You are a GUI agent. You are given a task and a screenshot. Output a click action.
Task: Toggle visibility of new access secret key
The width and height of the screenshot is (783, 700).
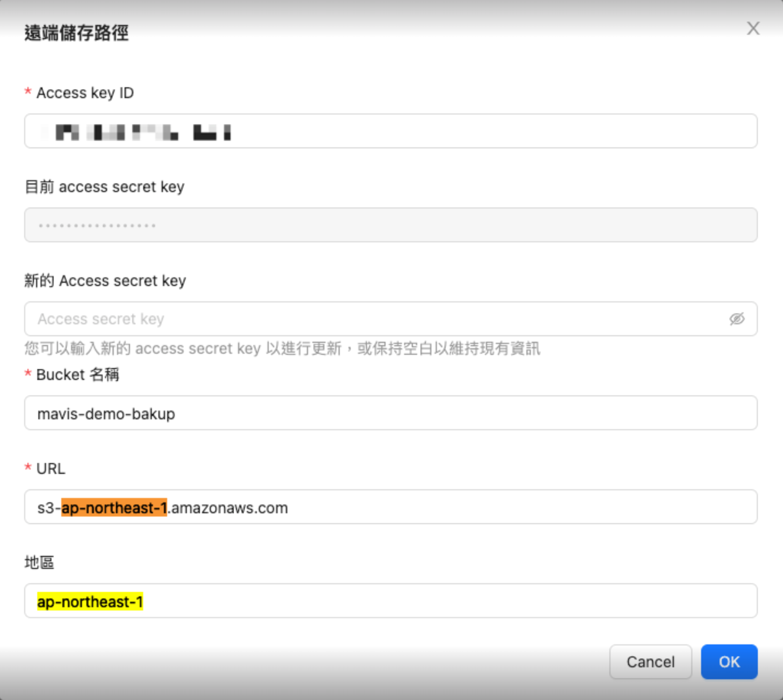point(737,319)
